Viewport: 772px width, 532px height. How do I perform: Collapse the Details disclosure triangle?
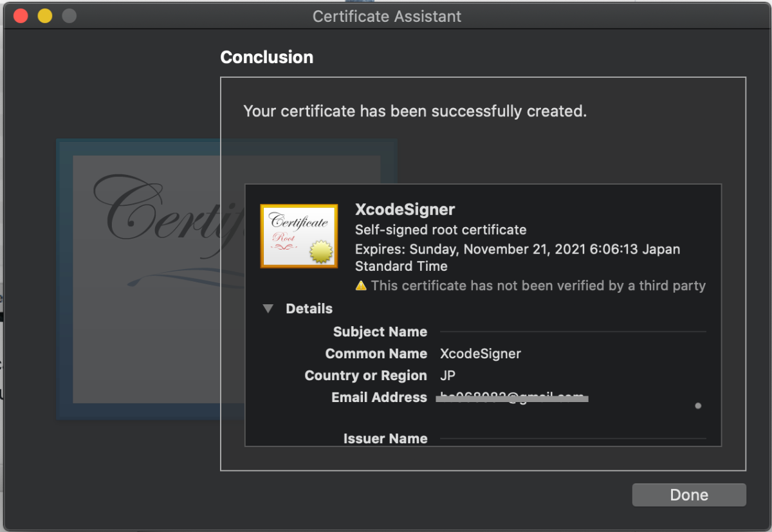268,309
